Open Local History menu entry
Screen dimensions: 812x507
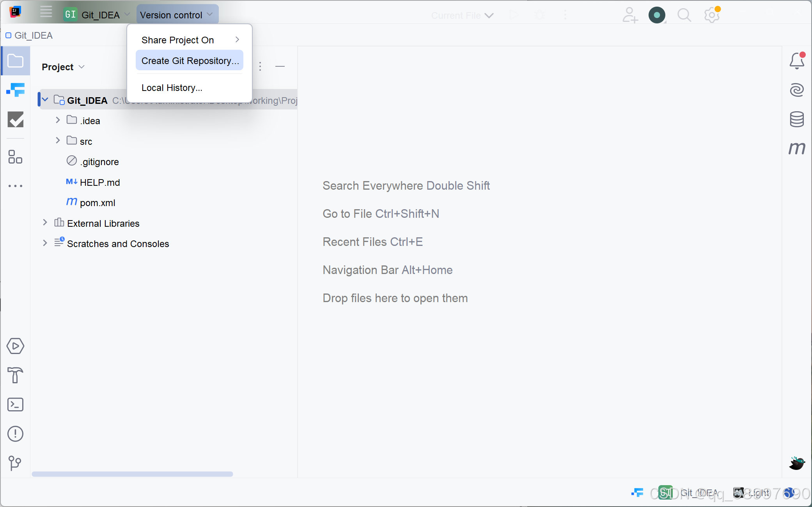(172, 88)
